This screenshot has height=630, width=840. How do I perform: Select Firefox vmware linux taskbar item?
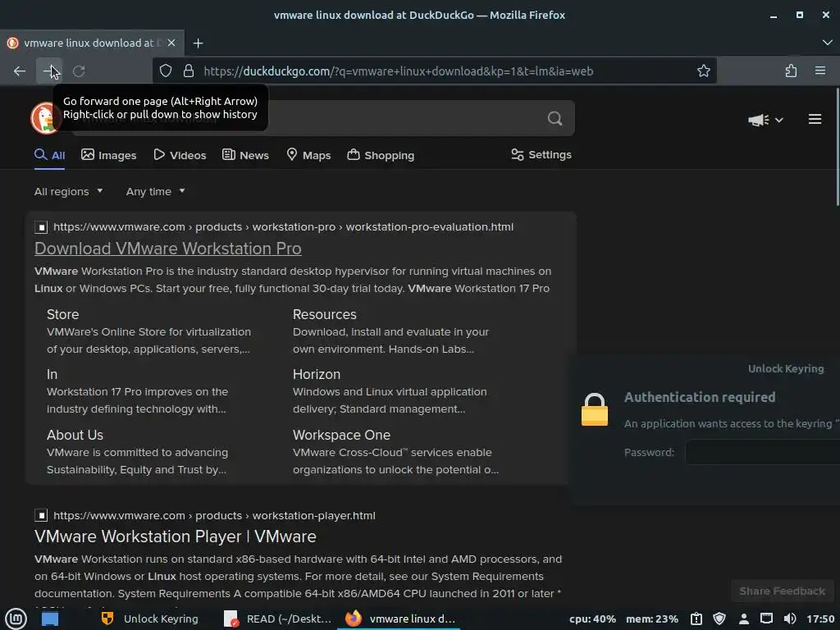(x=399, y=619)
